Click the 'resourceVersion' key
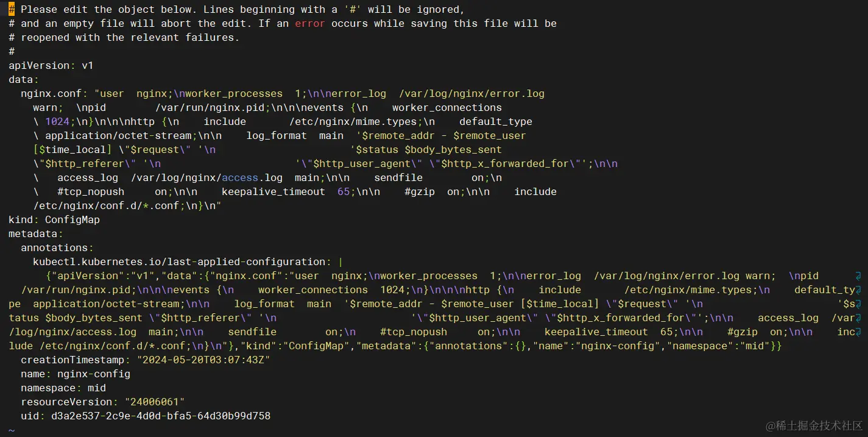The image size is (868, 437). [66, 402]
